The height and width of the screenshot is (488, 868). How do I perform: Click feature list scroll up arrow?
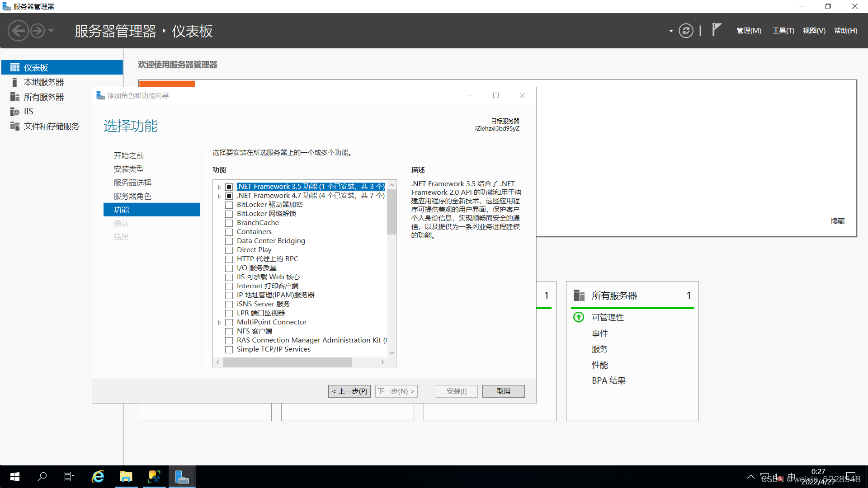pyautogui.click(x=392, y=185)
